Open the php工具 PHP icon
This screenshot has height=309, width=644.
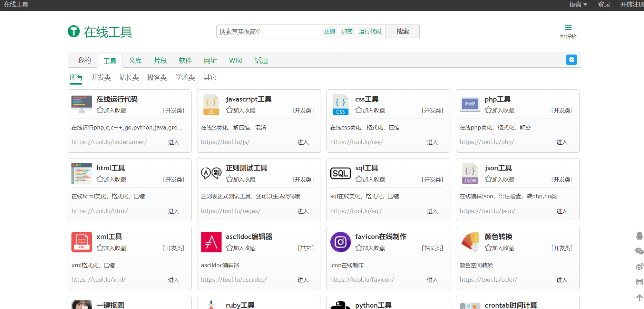[470, 105]
